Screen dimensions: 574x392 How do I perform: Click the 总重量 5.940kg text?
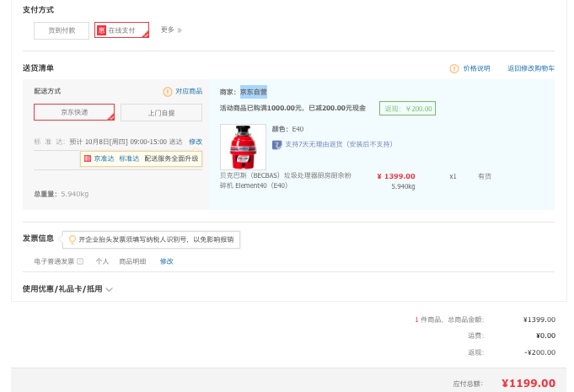(x=62, y=194)
